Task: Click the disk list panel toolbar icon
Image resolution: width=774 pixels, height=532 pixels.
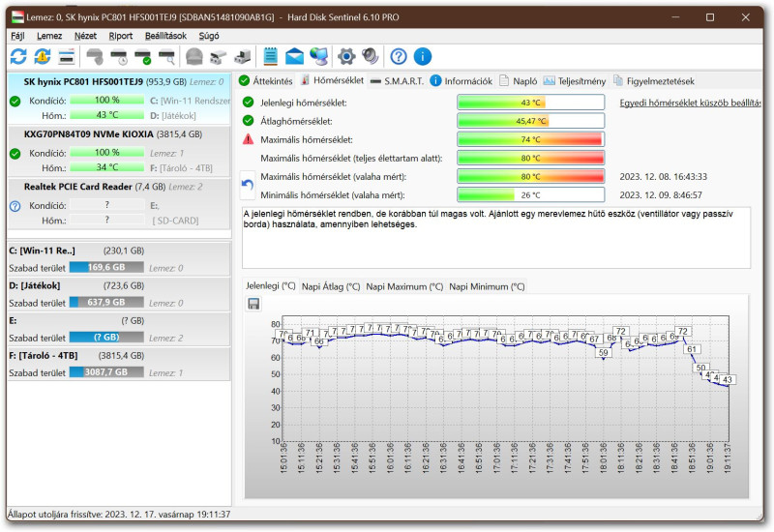Action: pyautogui.click(x=67, y=57)
